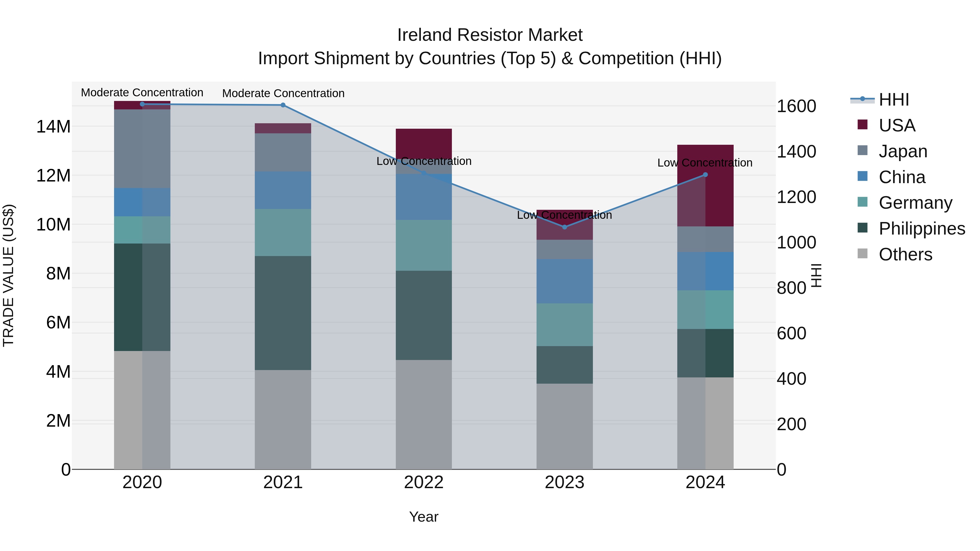Toggle the Others legend entry
The height and width of the screenshot is (551, 980).
[x=895, y=254]
